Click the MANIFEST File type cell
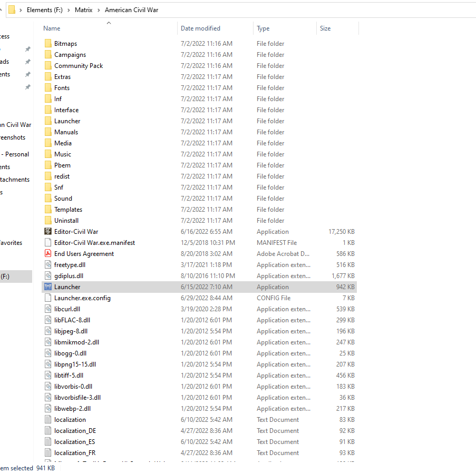The height and width of the screenshot is (474, 476). 277,243
